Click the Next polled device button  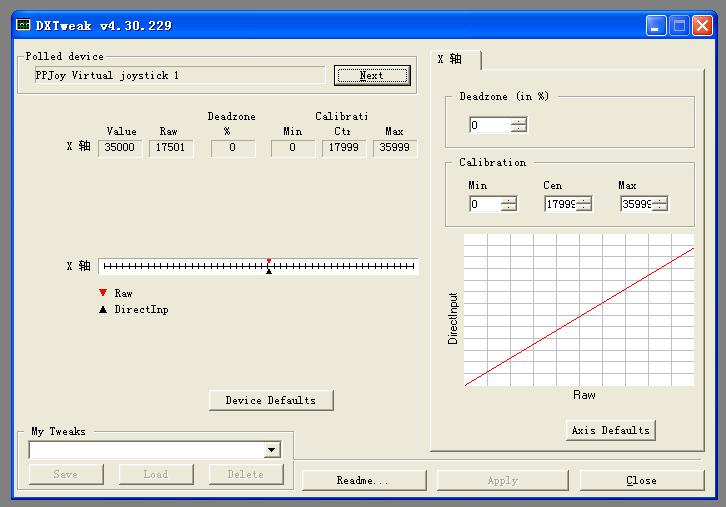tap(371, 76)
